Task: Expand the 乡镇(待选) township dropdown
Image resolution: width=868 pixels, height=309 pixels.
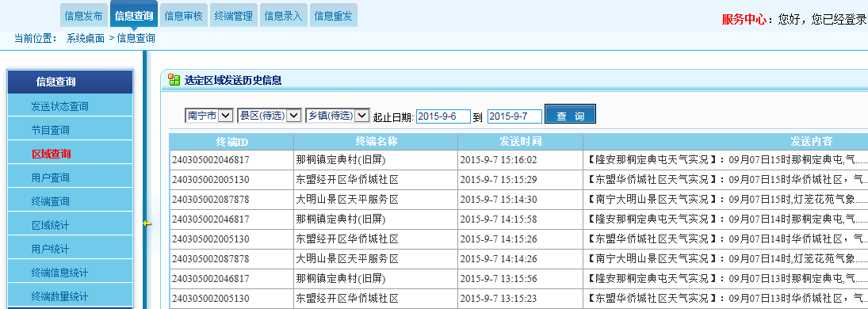Action: pyautogui.click(x=337, y=115)
